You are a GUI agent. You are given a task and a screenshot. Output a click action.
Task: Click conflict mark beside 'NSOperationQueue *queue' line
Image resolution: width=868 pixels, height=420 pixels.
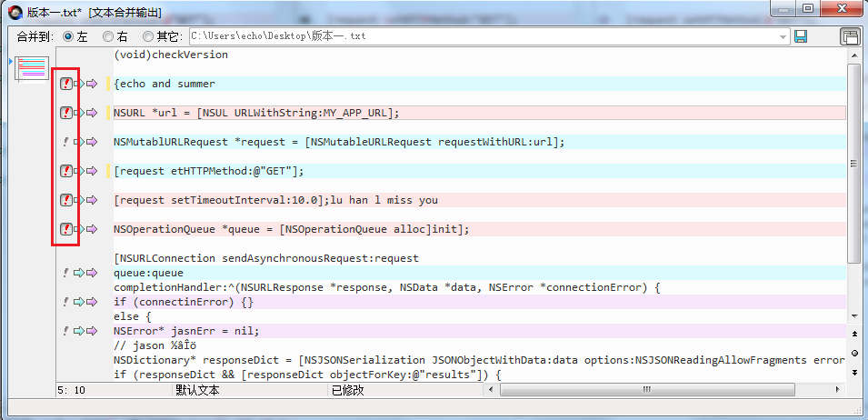66,228
